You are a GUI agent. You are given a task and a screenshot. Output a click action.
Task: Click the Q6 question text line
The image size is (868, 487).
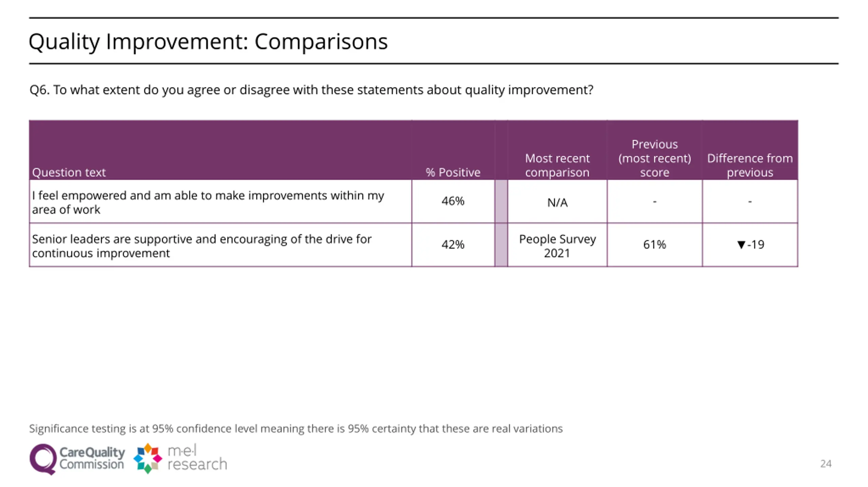(x=311, y=90)
